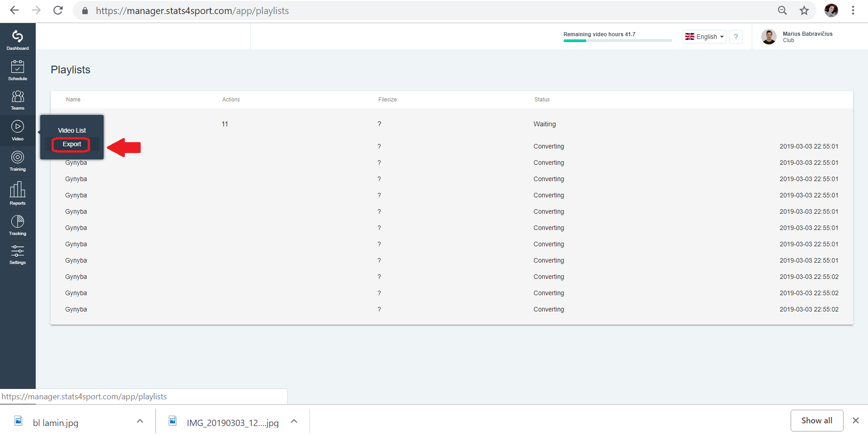
Task: Click the Filesize column header
Action: (x=387, y=100)
